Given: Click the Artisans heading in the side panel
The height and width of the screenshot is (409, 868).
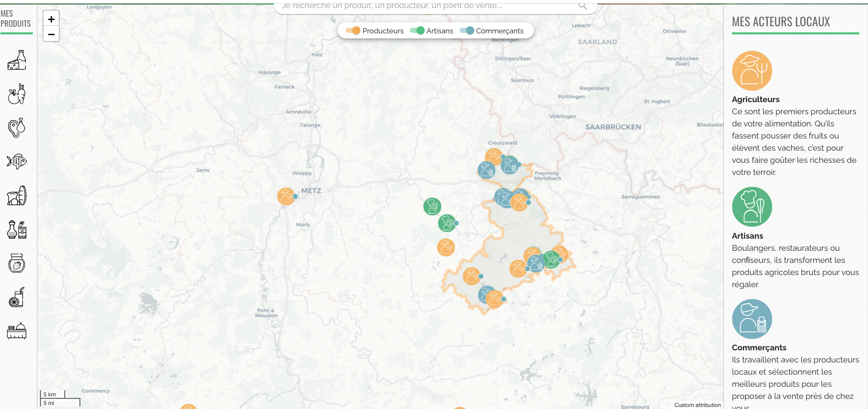Looking at the screenshot, I should click(748, 236).
